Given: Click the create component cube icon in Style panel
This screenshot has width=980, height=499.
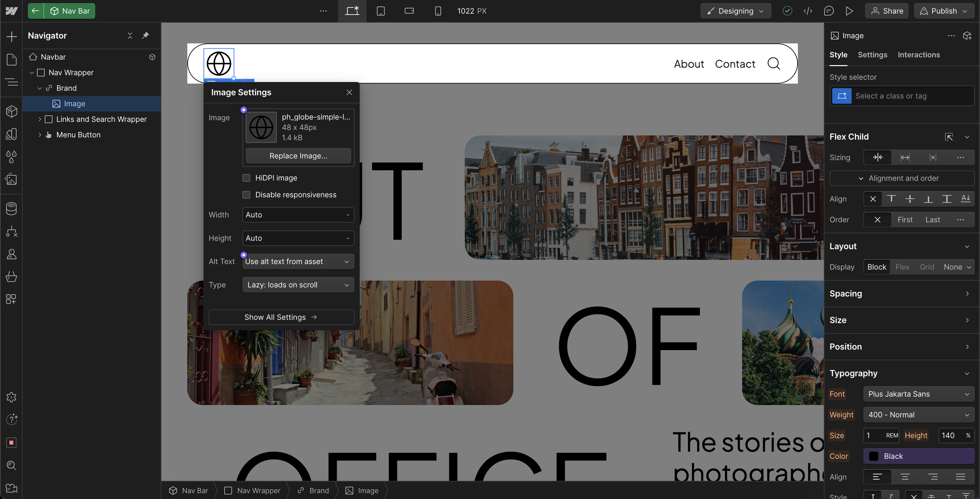Looking at the screenshot, I should click(967, 36).
